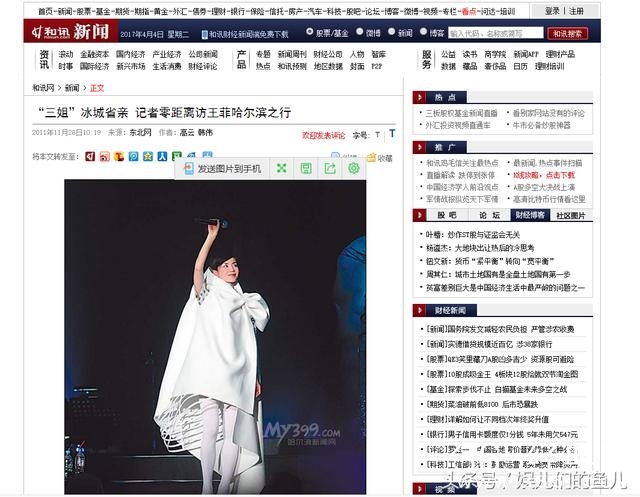Click the green save image icon
The height and width of the screenshot is (497, 640).
[306, 169]
